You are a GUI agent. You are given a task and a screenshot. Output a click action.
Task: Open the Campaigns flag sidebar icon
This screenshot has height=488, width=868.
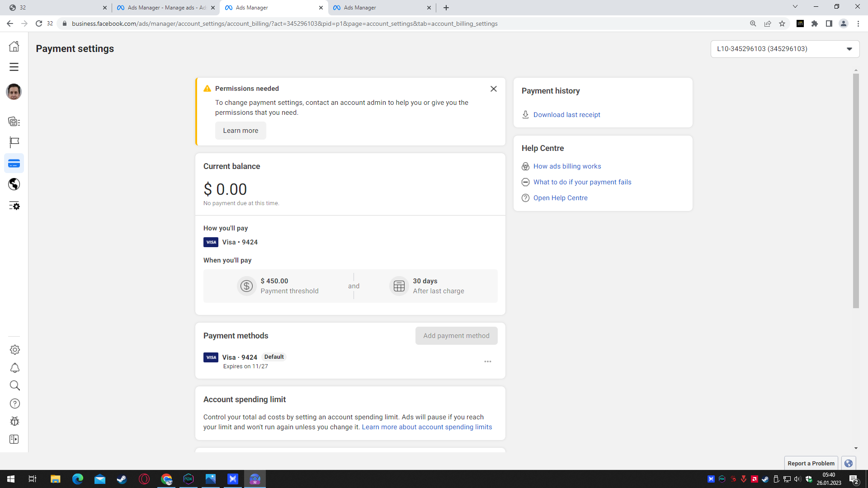(14, 142)
